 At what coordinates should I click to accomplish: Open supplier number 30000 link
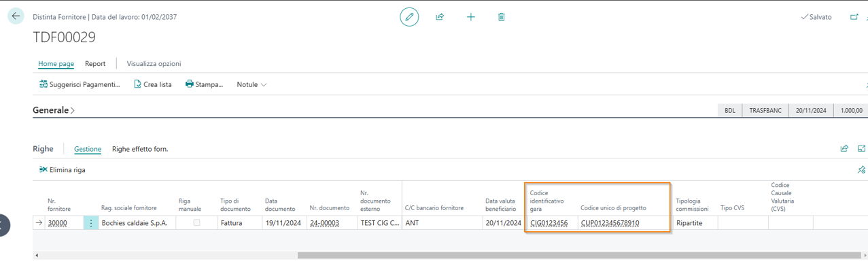pyautogui.click(x=57, y=223)
